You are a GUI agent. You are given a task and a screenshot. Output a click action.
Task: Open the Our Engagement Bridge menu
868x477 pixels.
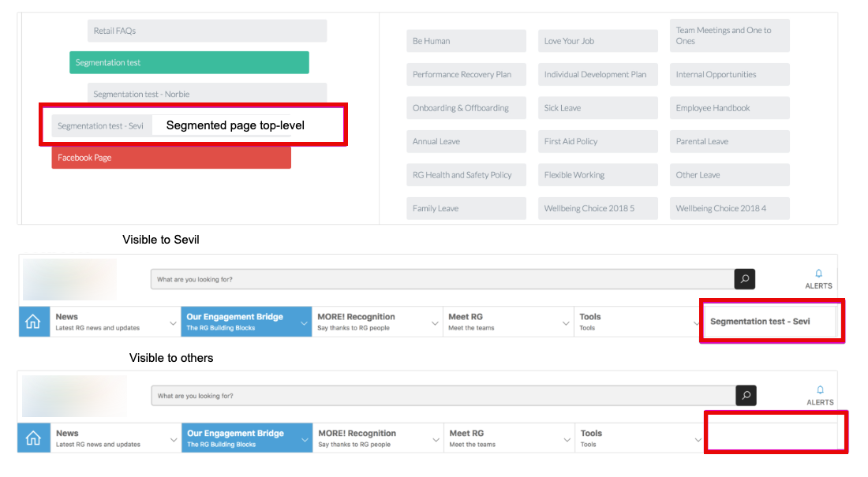point(237,321)
